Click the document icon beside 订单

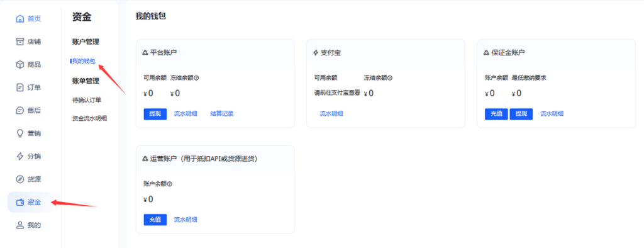tap(19, 87)
